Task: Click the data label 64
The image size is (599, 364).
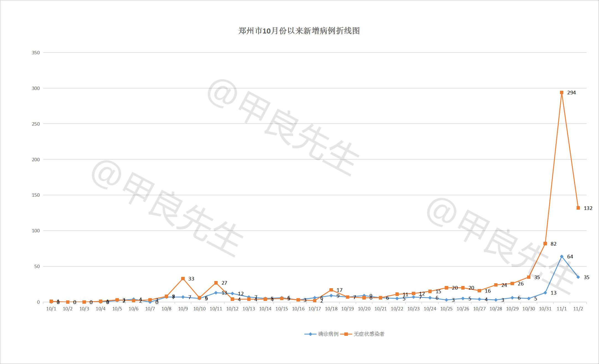Action: coord(570,257)
